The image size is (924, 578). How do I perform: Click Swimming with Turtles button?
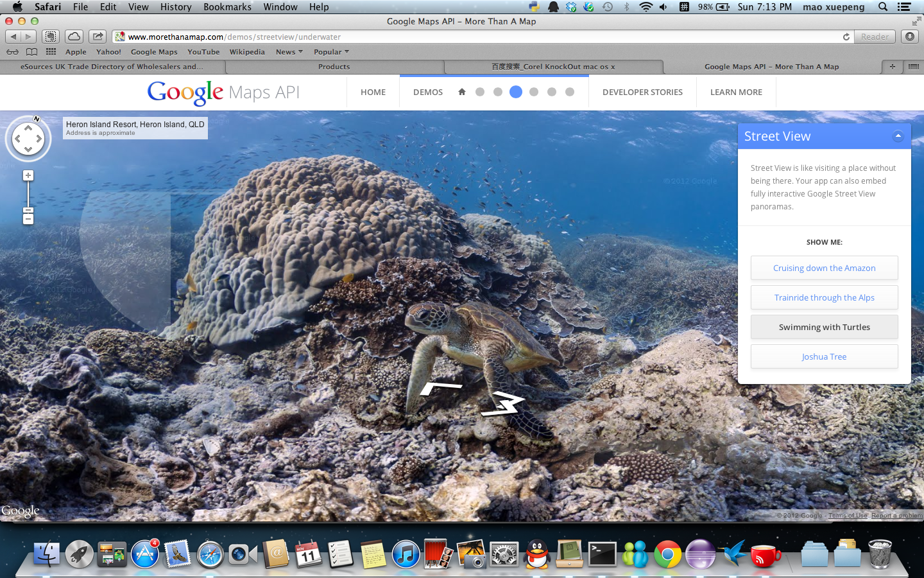[824, 327]
